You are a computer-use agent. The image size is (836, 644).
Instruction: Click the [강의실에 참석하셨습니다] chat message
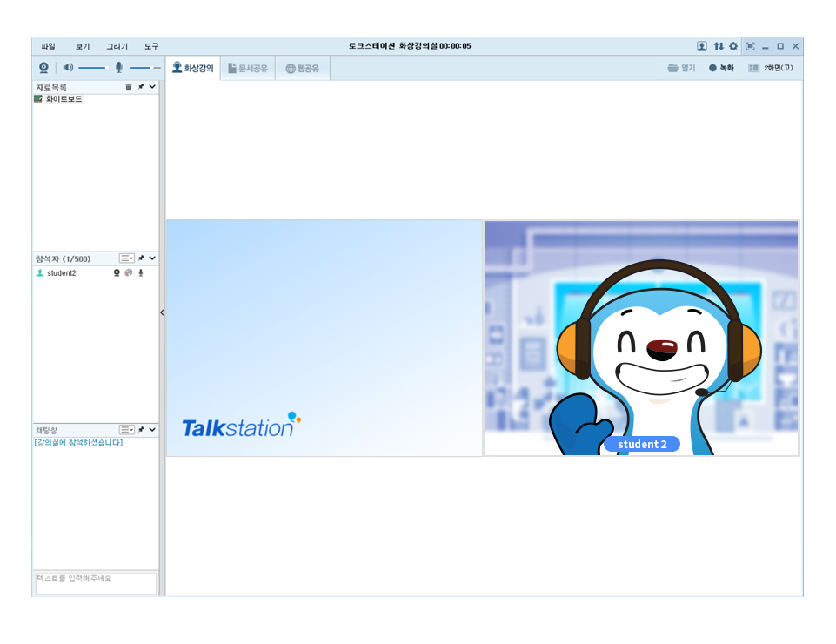(78, 443)
